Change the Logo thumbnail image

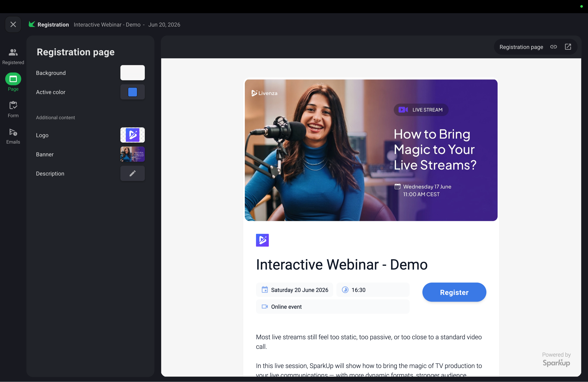(x=132, y=135)
